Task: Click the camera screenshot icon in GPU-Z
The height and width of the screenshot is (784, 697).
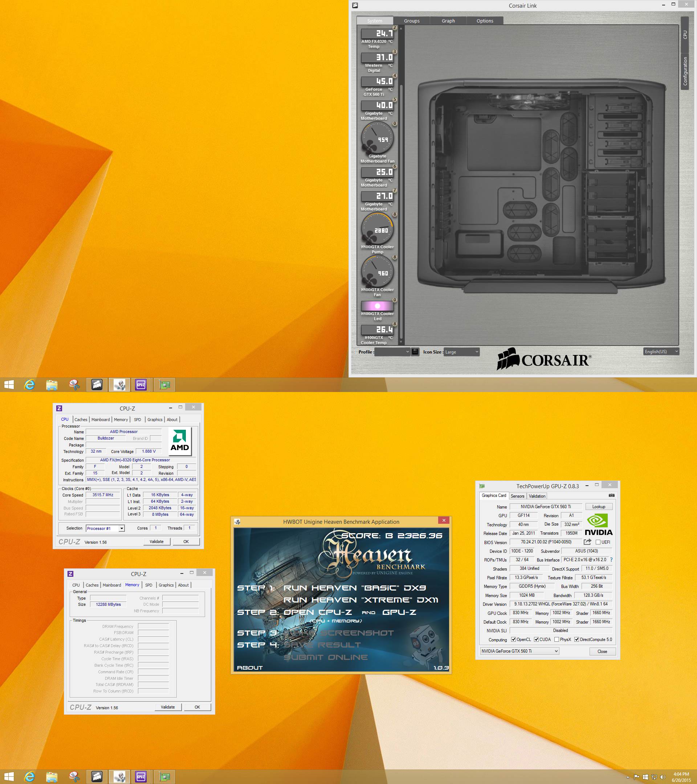Action: [x=611, y=495]
